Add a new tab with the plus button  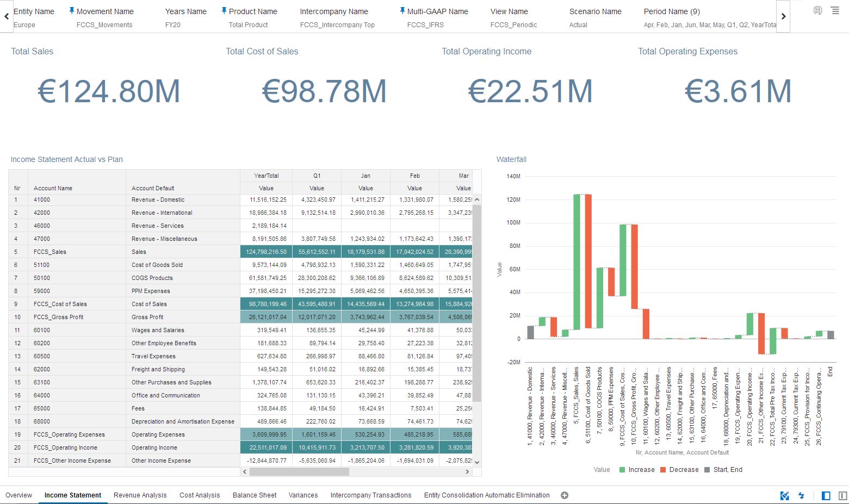(565, 495)
